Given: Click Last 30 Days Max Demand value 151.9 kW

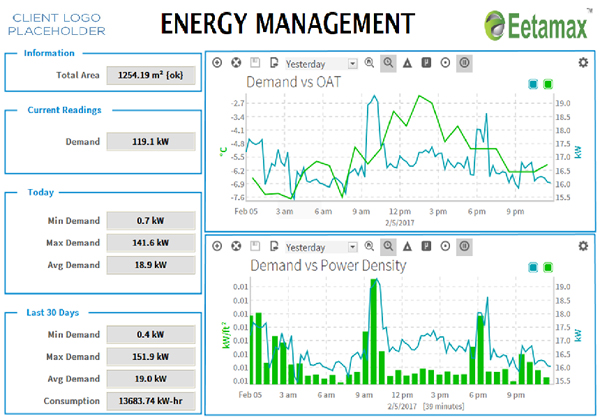Looking at the screenshot, I should [151, 357].
